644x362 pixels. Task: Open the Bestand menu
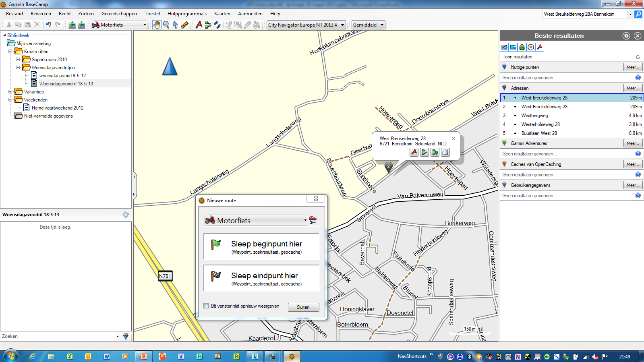[x=14, y=14]
